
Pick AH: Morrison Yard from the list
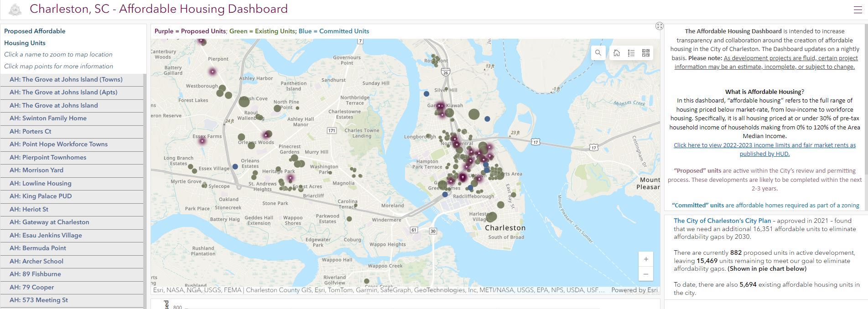(x=36, y=170)
